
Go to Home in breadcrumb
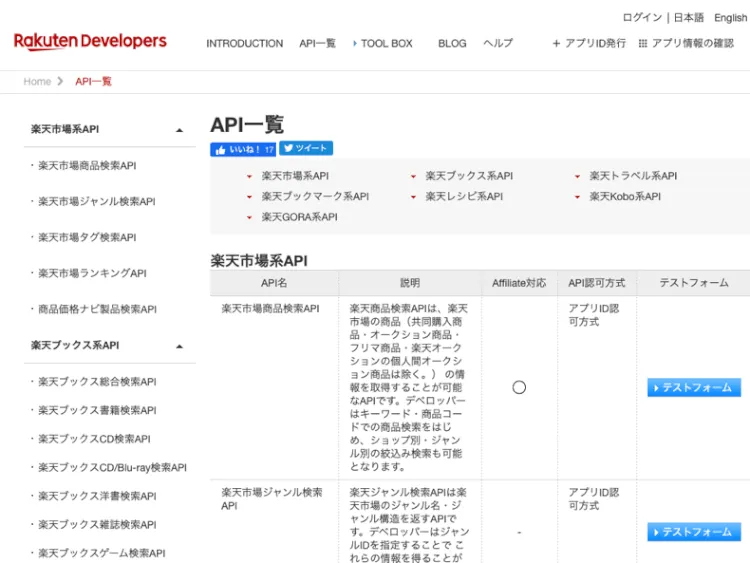pyautogui.click(x=37, y=81)
